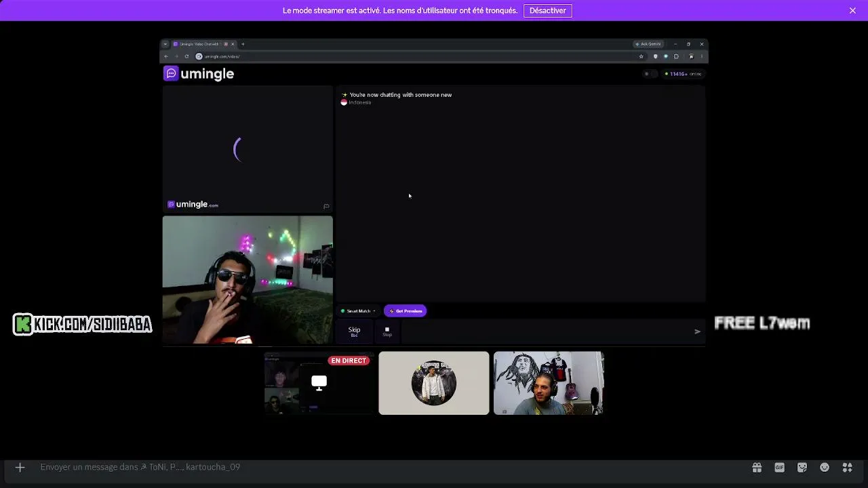The image size is (868, 488).
Task: Select the Umingle Video Chat tab
Action: pos(203,44)
